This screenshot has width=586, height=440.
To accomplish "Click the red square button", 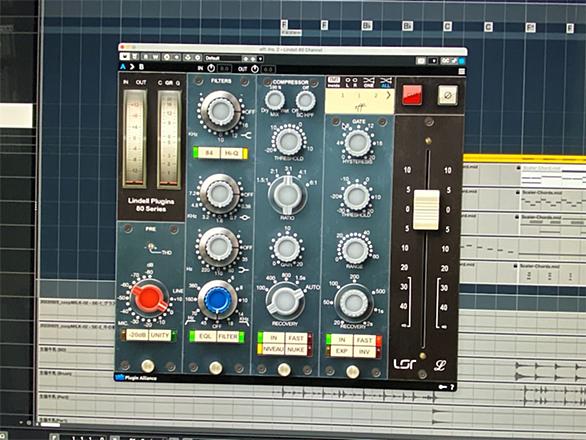I will click(412, 95).
